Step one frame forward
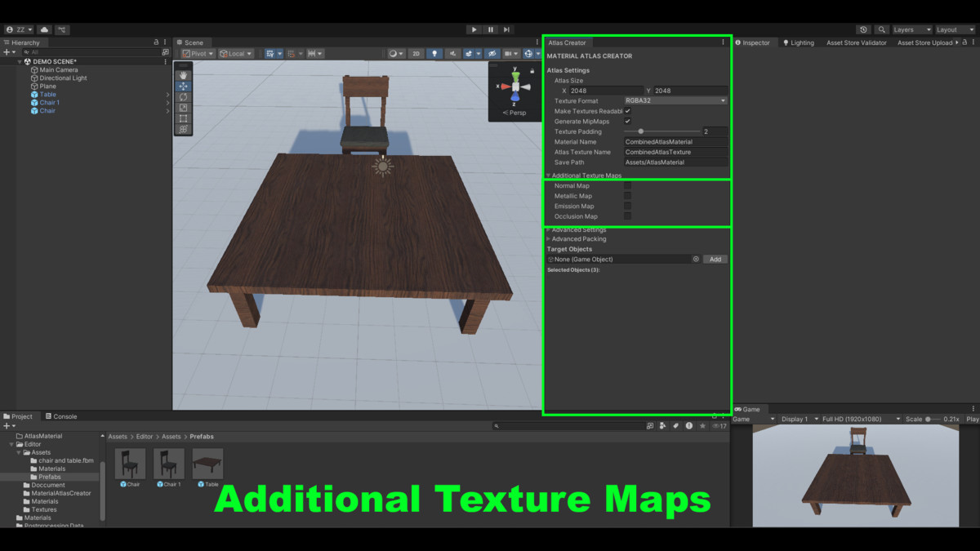The width and height of the screenshot is (980, 551). (x=507, y=29)
